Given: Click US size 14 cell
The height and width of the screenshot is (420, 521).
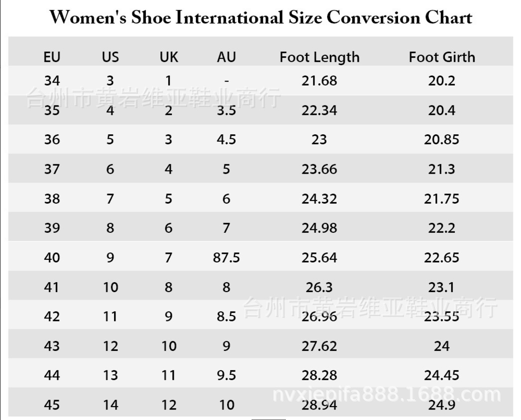Looking at the screenshot, I should click(x=110, y=405).
